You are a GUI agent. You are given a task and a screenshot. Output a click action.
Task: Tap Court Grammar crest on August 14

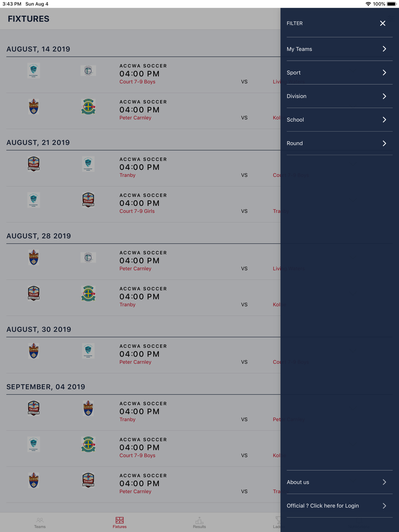pos(34,71)
